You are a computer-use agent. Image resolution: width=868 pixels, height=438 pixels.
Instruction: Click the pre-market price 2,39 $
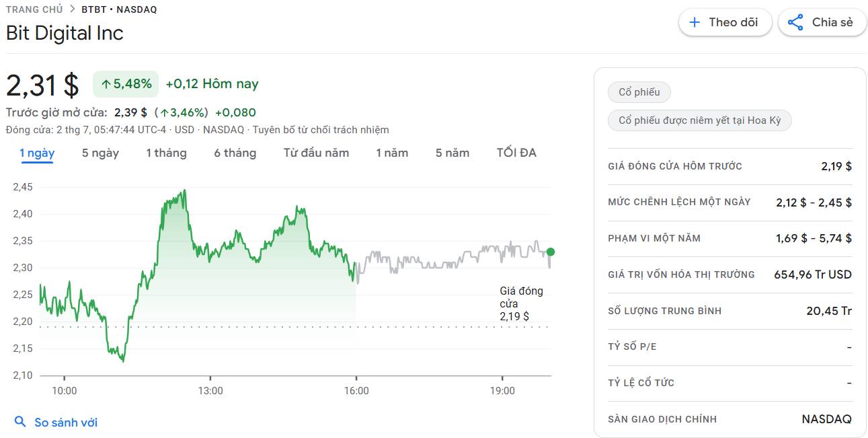[130, 112]
